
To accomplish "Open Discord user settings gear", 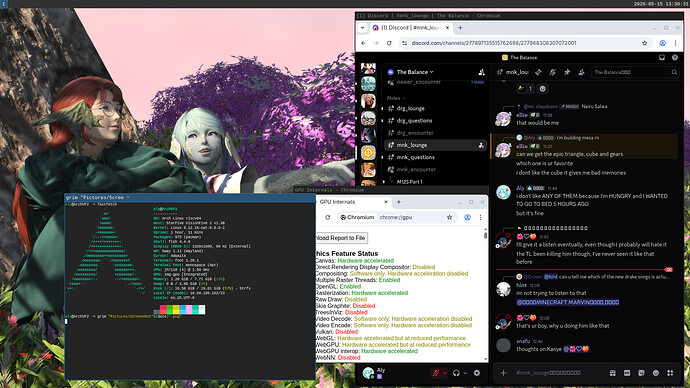I will click(x=477, y=373).
